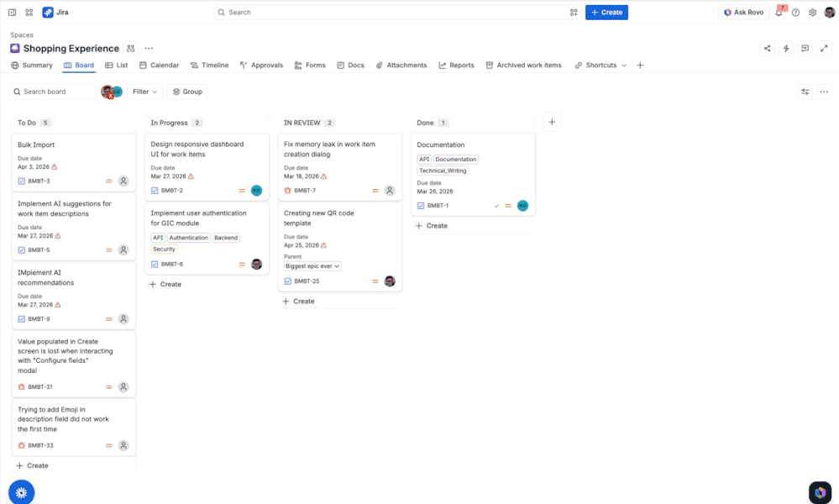Click assignee avatar on BMBT-6 card
Viewport: 839px width, 504px height.
(x=256, y=265)
